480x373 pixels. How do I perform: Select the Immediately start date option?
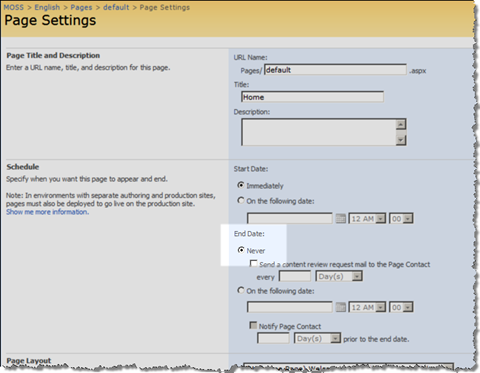[241, 185]
